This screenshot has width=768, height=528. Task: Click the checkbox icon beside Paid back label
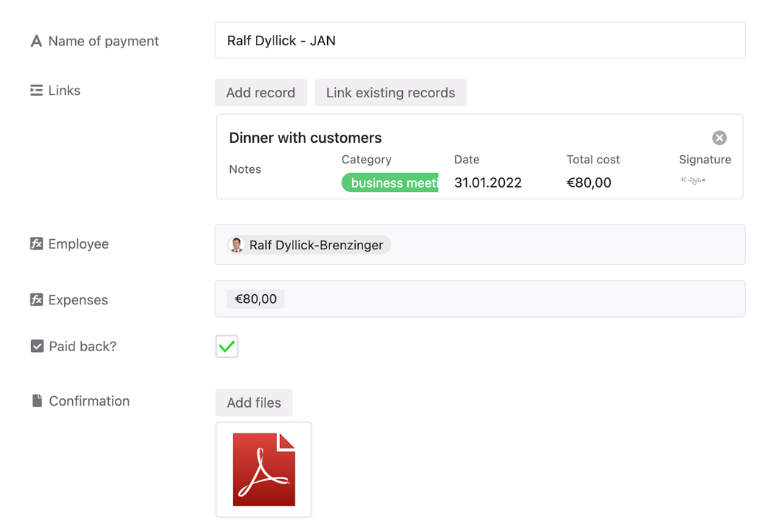(37, 346)
